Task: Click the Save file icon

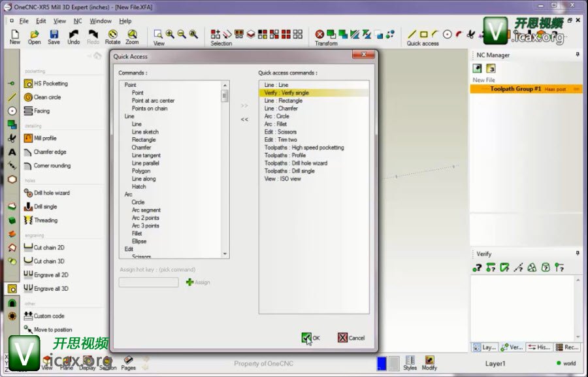Action: click(x=54, y=34)
